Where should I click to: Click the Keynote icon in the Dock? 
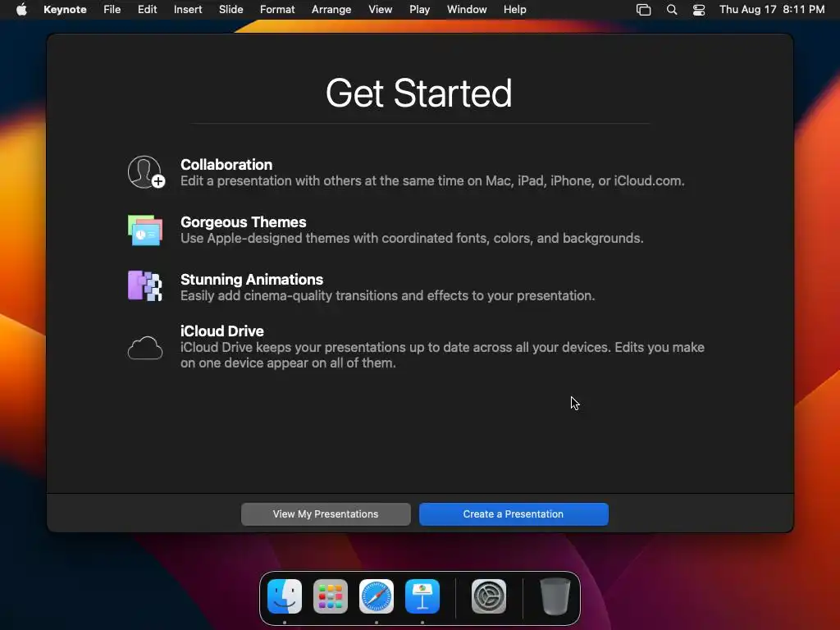(422, 596)
